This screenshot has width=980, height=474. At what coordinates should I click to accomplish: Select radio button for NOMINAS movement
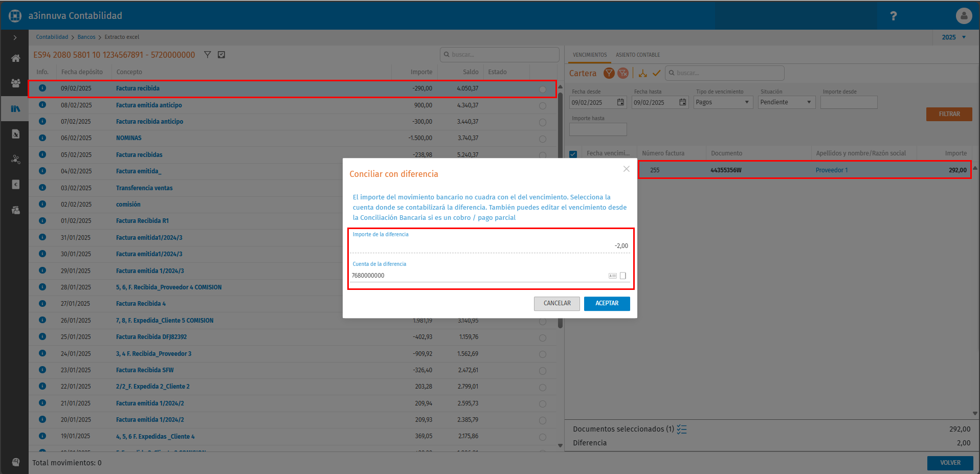(543, 139)
